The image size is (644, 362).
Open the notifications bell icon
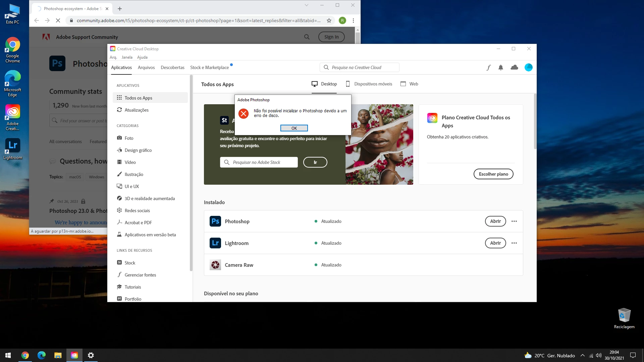pos(500,67)
